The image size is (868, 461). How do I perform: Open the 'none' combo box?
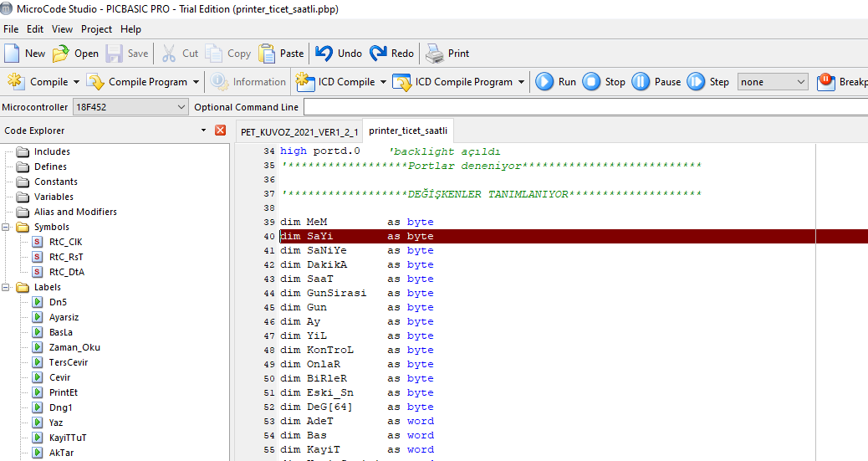pyautogui.click(x=772, y=82)
